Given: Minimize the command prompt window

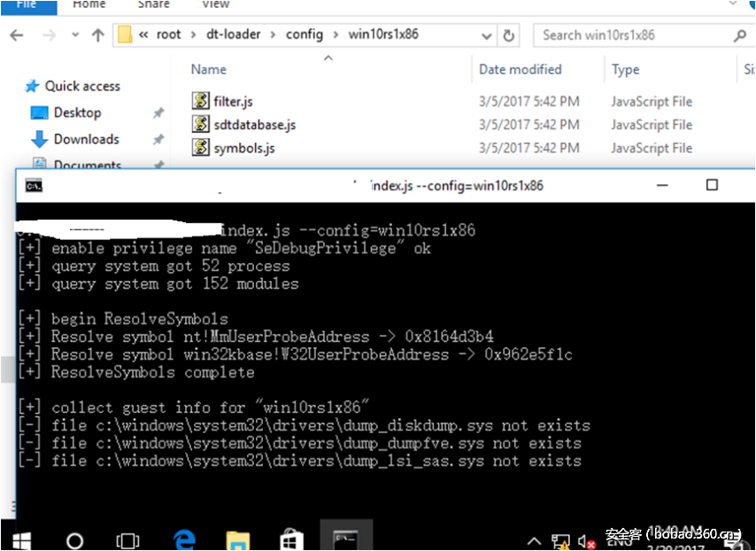Looking at the screenshot, I should tap(662, 185).
